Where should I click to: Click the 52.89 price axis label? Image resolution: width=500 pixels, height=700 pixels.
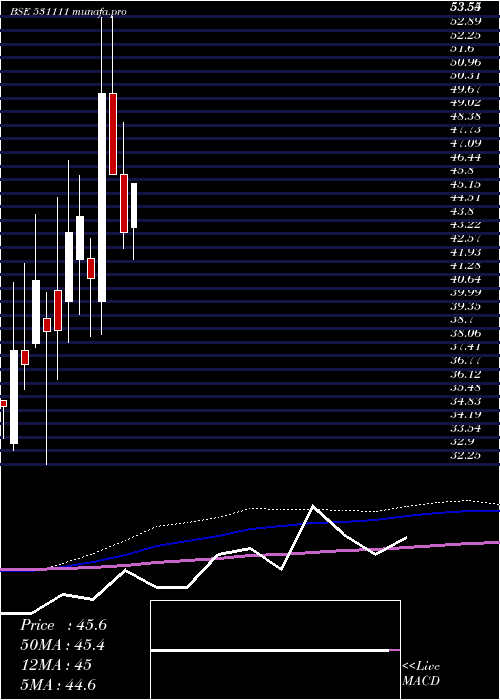pyautogui.click(x=466, y=21)
